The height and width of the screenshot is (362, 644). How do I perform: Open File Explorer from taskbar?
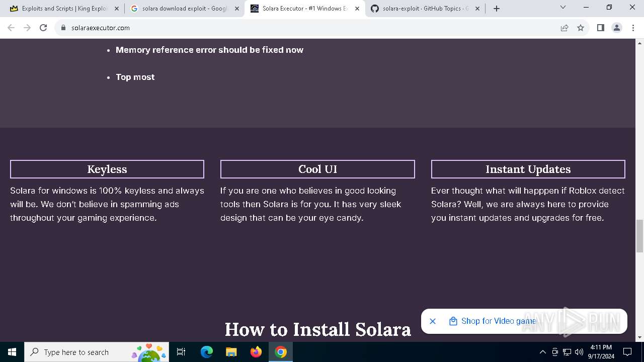click(231, 352)
